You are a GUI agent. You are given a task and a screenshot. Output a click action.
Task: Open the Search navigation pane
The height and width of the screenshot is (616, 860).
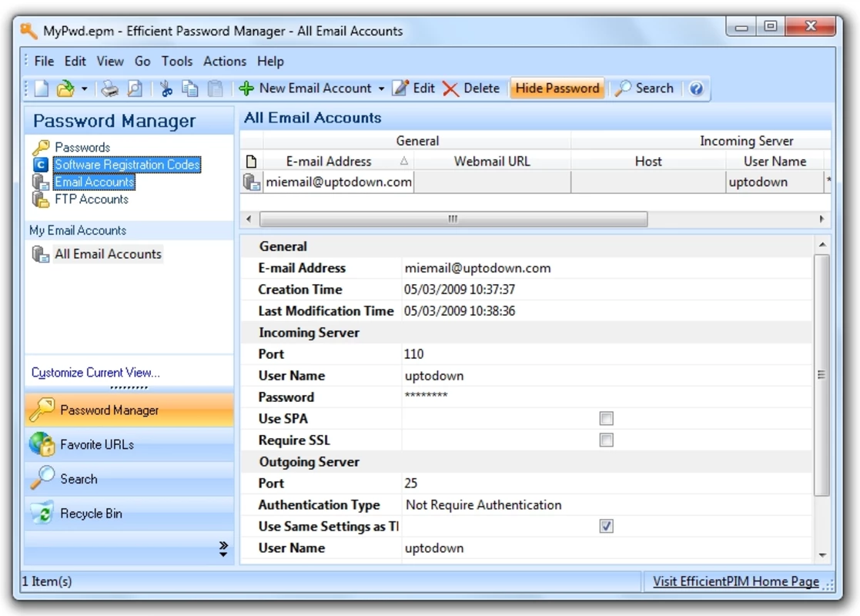point(129,479)
